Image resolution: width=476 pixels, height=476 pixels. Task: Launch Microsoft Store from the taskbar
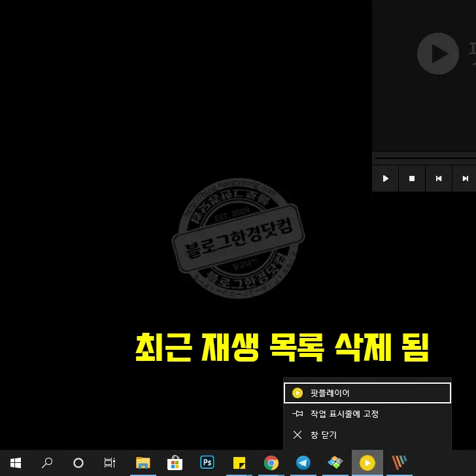pos(175,463)
